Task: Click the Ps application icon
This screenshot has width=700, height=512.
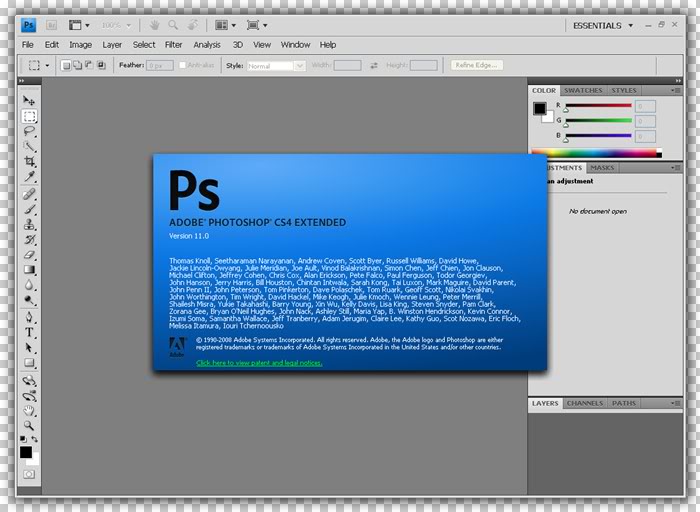Action: 29,25
